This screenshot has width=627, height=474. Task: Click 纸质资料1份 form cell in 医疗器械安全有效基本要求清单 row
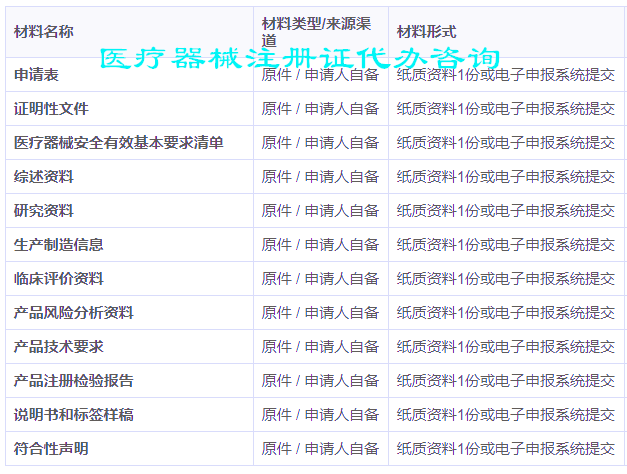click(505, 142)
